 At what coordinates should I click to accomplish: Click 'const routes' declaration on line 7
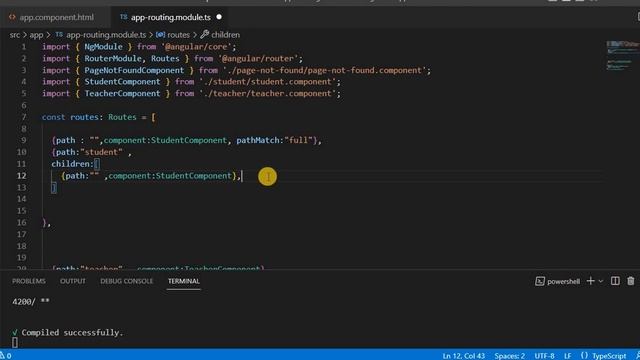(x=70, y=117)
